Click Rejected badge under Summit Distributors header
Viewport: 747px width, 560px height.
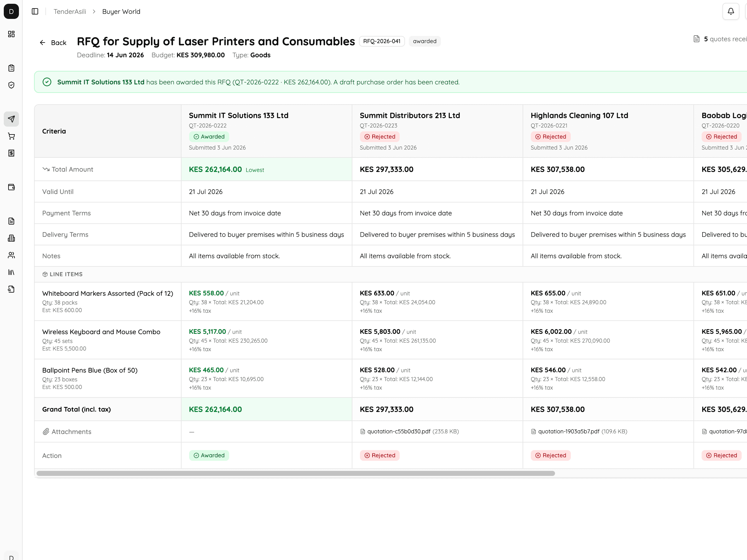click(380, 137)
